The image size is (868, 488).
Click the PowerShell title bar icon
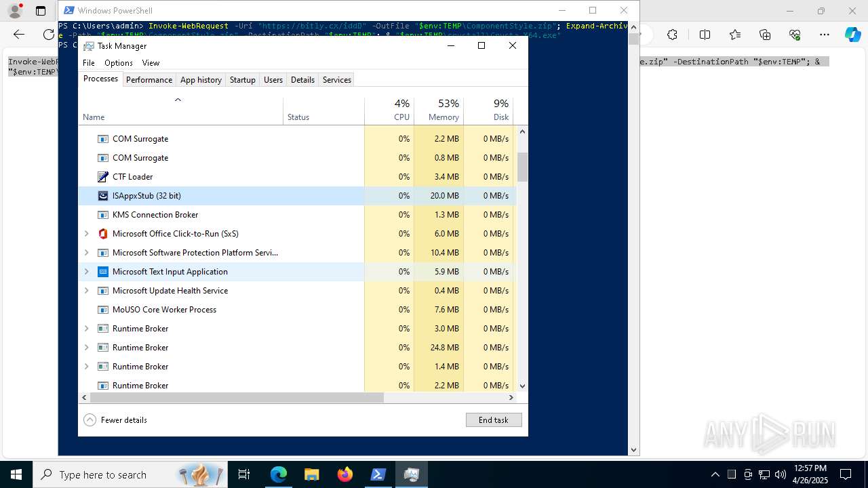click(x=68, y=11)
